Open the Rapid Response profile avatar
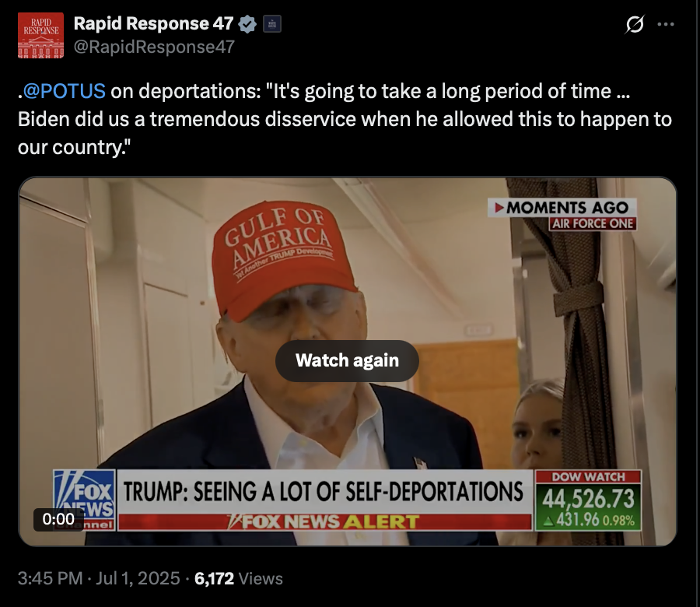The width and height of the screenshot is (700, 607). tap(40, 35)
